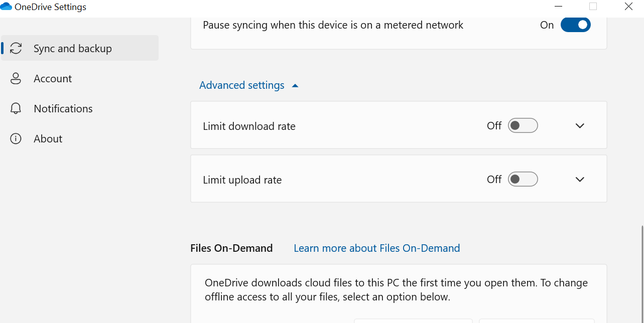The height and width of the screenshot is (323, 644).
Task: Open Learn more about Files On-Demand
Action: (376, 248)
